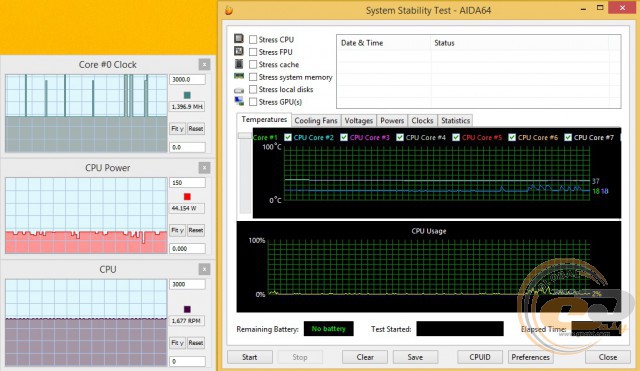This screenshot has height=371, width=640.
Task: Click the FPU icon beside Stress FPU
Action: [239, 51]
